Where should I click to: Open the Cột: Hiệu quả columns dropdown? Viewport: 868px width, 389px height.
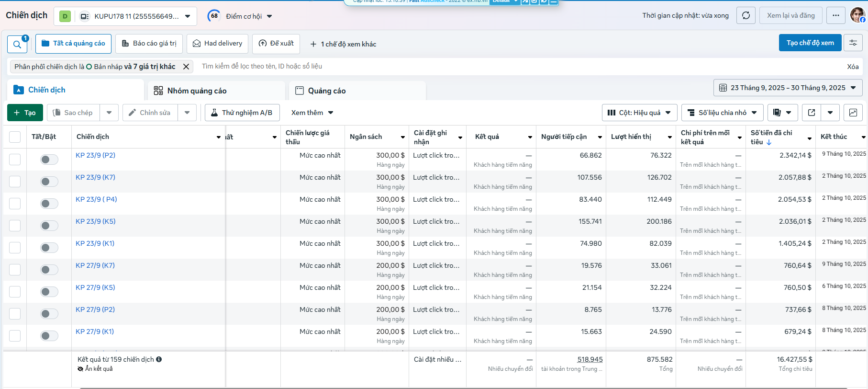coord(639,113)
